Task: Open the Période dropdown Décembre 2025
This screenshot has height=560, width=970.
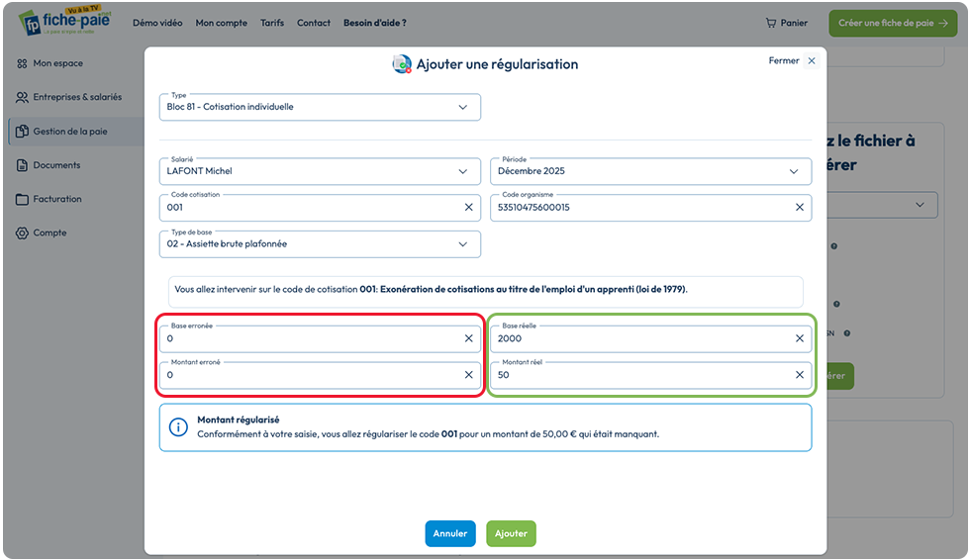Action: click(651, 171)
